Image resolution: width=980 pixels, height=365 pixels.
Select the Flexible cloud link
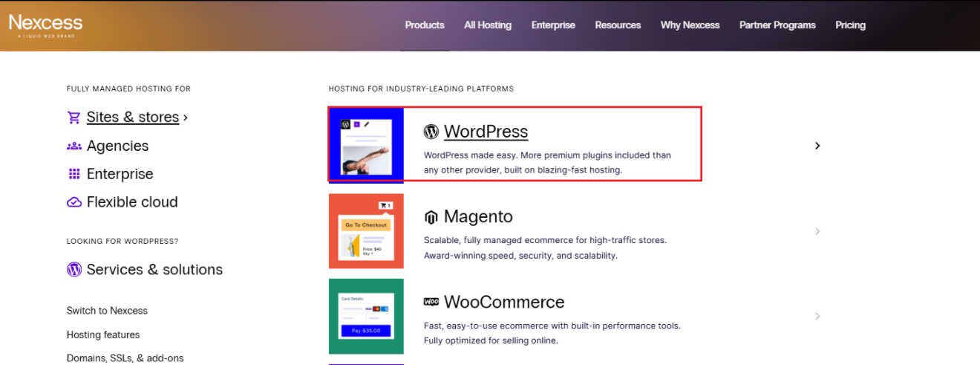click(x=132, y=202)
